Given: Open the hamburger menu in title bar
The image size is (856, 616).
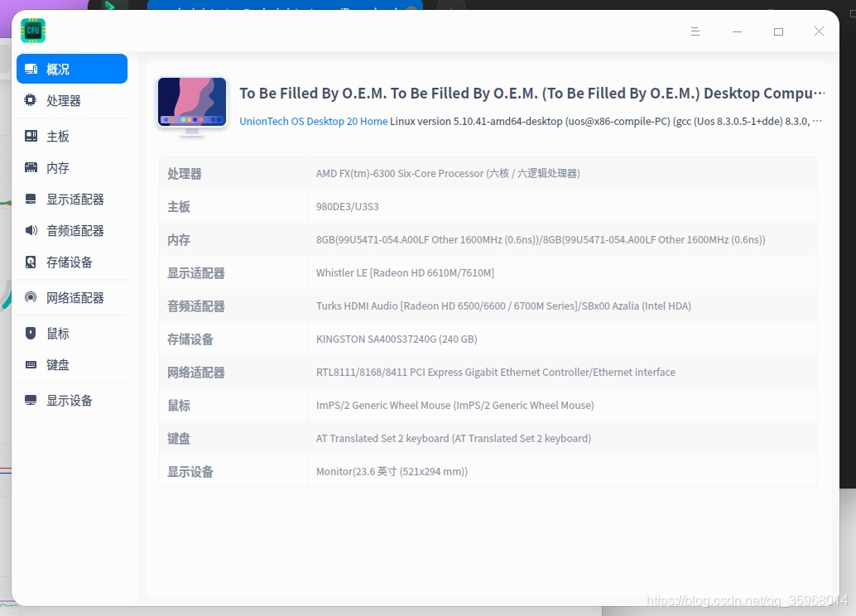Looking at the screenshot, I should (695, 31).
